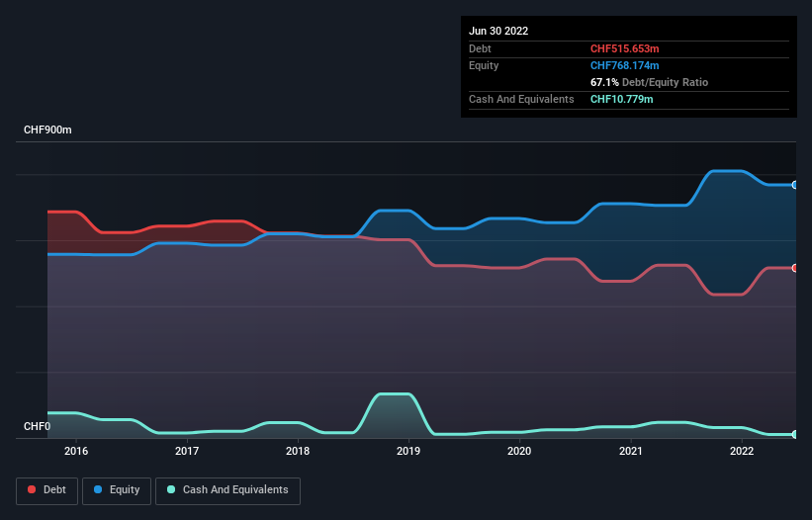
Task: Click the Debt row label in tooltip
Action: tap(480, 48)
